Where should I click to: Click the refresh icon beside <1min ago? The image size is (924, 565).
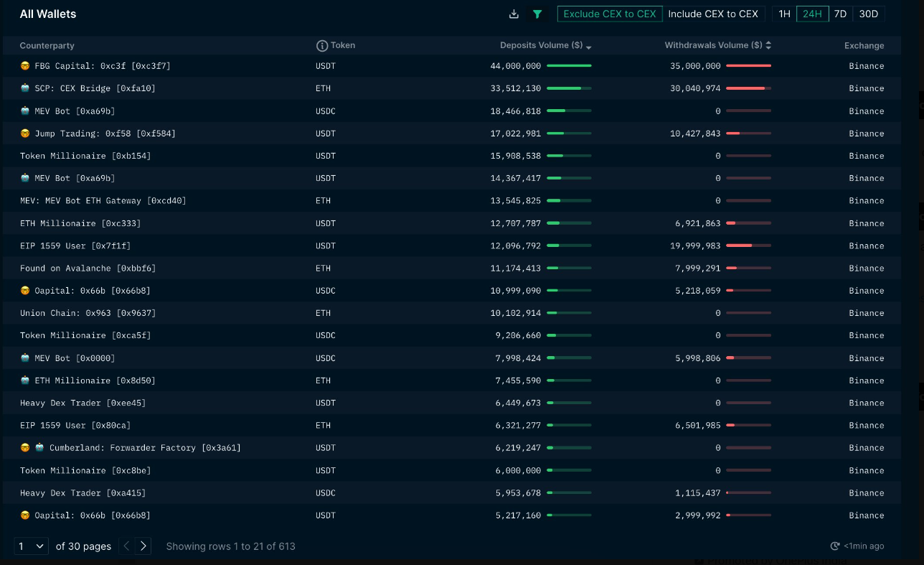(834, 546)
